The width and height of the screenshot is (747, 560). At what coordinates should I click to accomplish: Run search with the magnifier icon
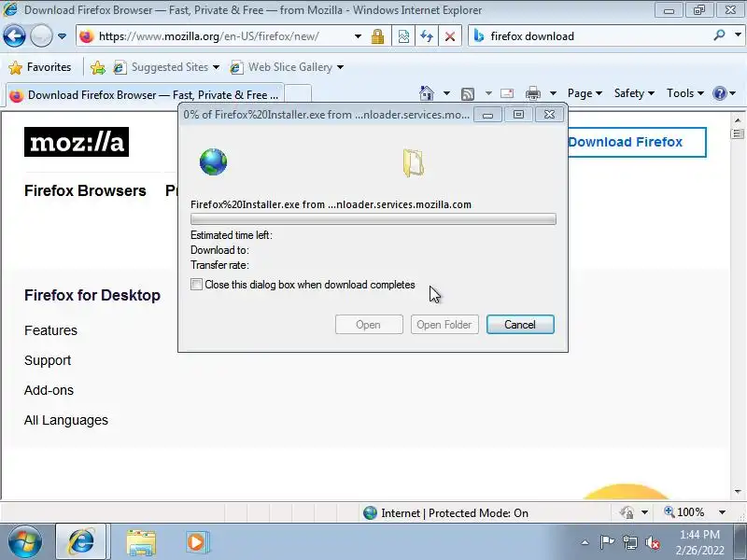tap(719, 35)
